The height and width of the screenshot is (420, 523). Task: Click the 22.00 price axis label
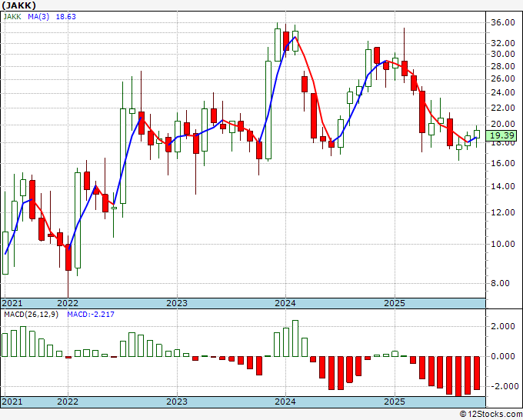pyautogui.click(x=503, y=108)
